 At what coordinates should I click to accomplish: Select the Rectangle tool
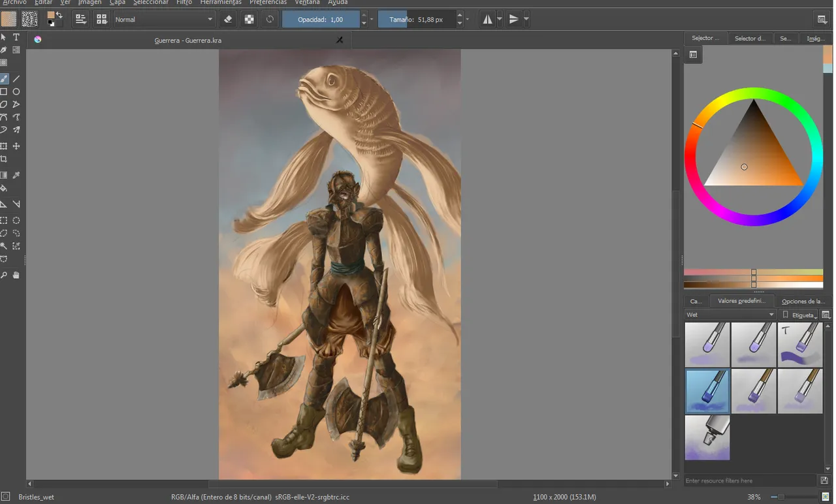click(4, 92)
